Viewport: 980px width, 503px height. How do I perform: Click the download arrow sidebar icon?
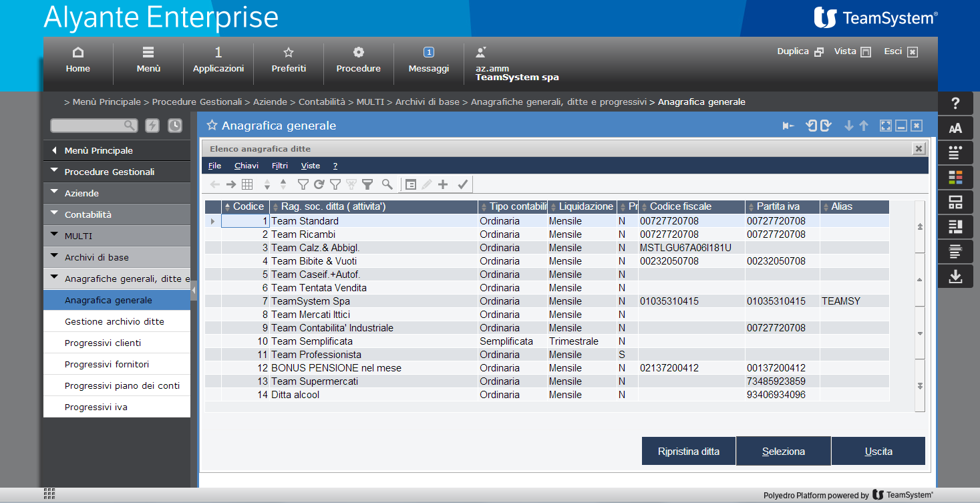pyautogui.click(x=955, y=276)
